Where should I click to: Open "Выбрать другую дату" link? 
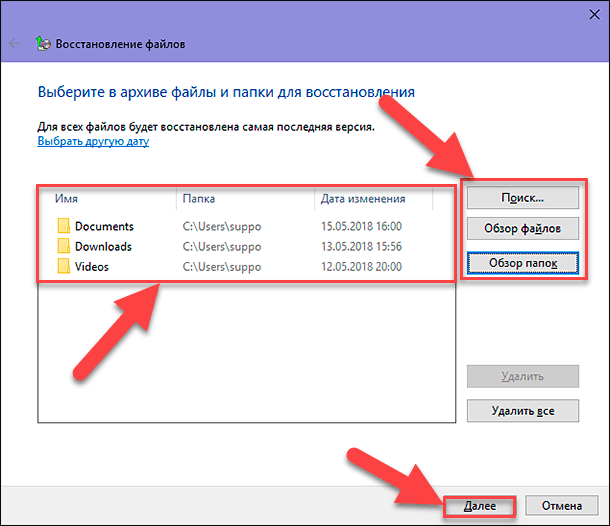click(93, 141)
